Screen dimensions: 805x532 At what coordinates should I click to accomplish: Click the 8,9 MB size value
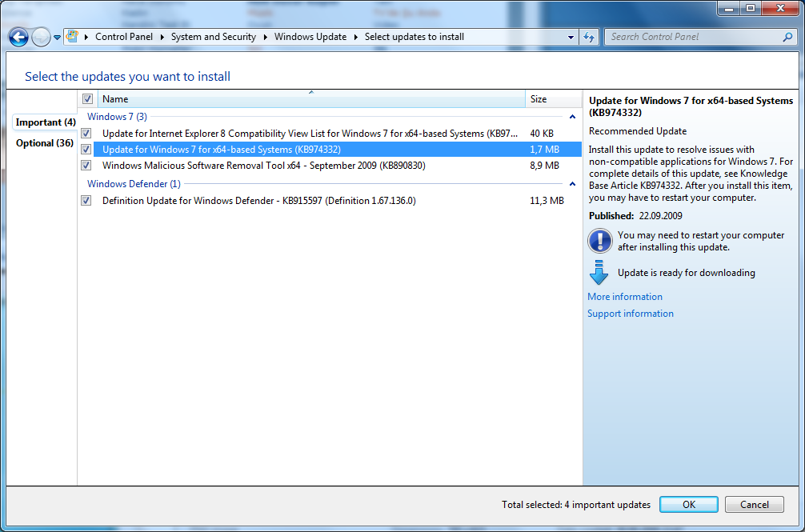(x=544, y=165)
